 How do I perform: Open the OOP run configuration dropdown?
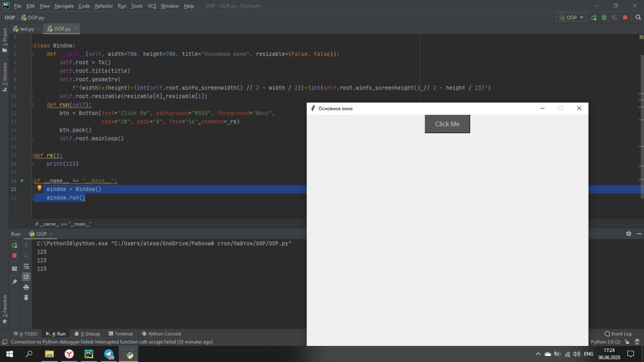pyautogui.click(x=571, y=18)
